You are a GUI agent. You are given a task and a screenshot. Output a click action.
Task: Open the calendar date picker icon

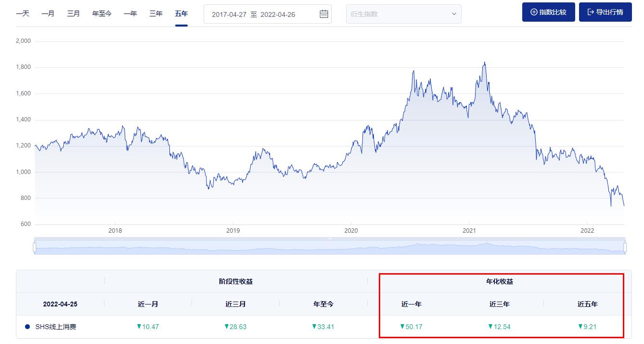pos(323,14)
